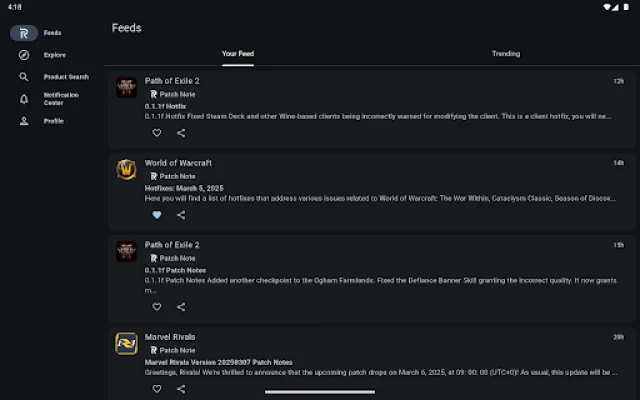Open the Profile person icon
Viewport: 640px width, 400px height.
click(24, 121)
